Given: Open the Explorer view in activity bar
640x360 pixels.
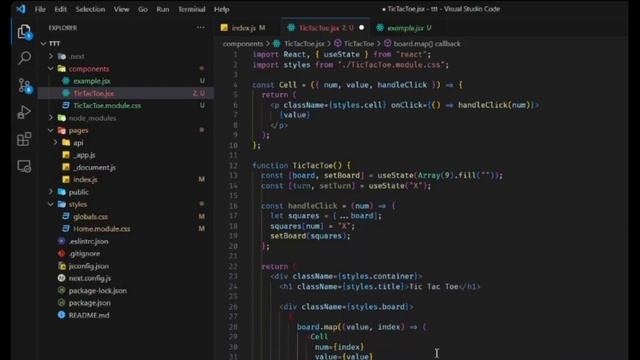Looking at the screenshot, I should [24, 32].
